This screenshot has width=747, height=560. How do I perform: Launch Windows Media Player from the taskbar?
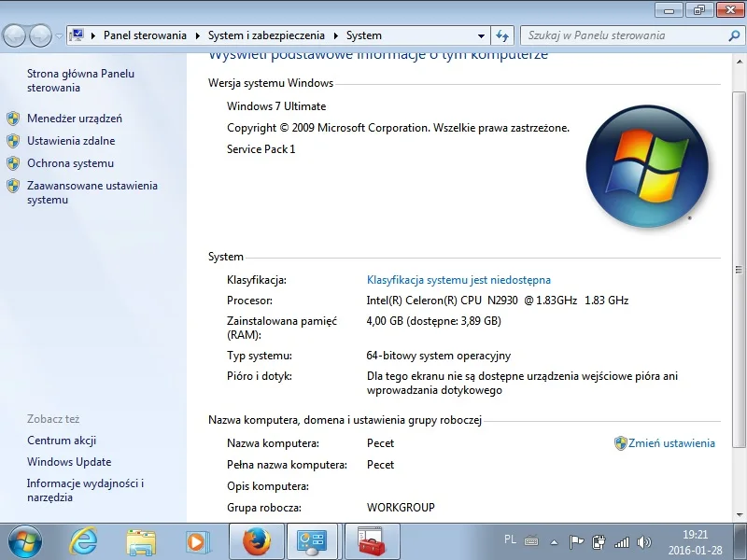tap(197, 541)
